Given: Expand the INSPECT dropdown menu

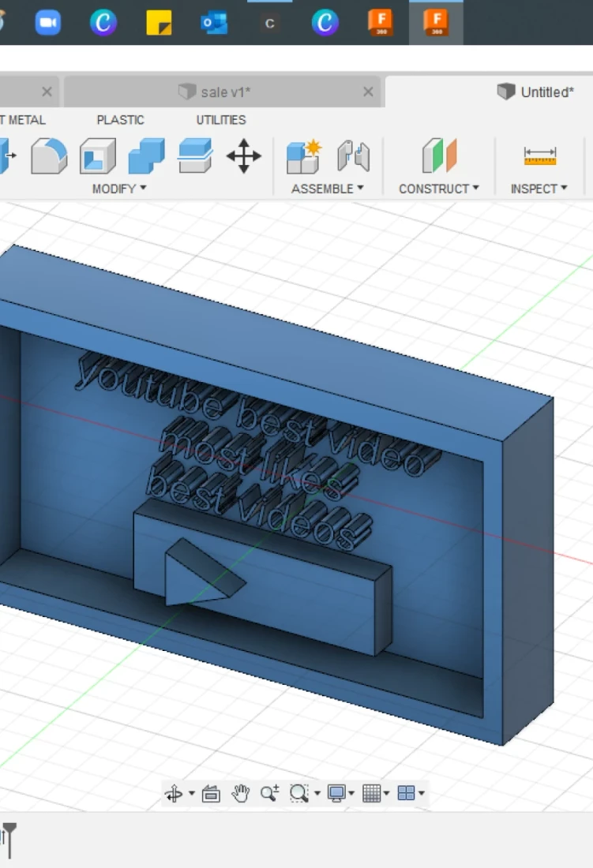Looking at the screenshot, I should [539, 189].
